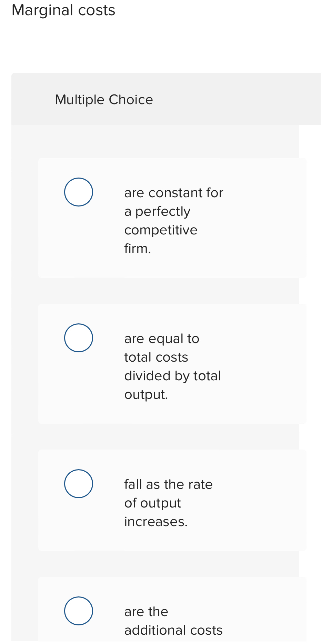Select the radio button for 'are the additional costs' option
Viewport: 331px width, 644px height.
(x=78, y=611)
